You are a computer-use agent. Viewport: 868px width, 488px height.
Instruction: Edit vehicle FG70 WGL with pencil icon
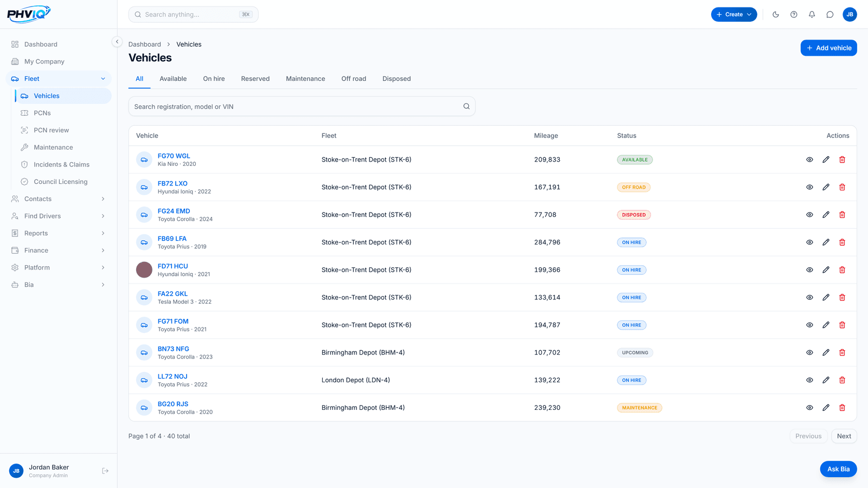[826, 159]
